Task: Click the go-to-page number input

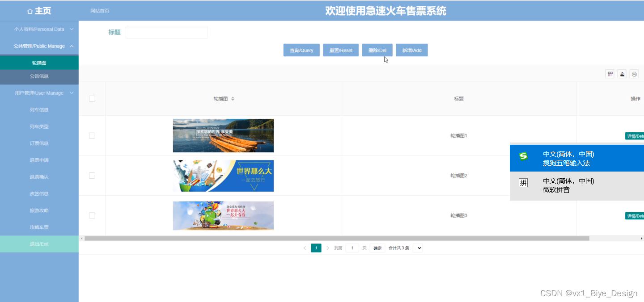Action: 352,248
